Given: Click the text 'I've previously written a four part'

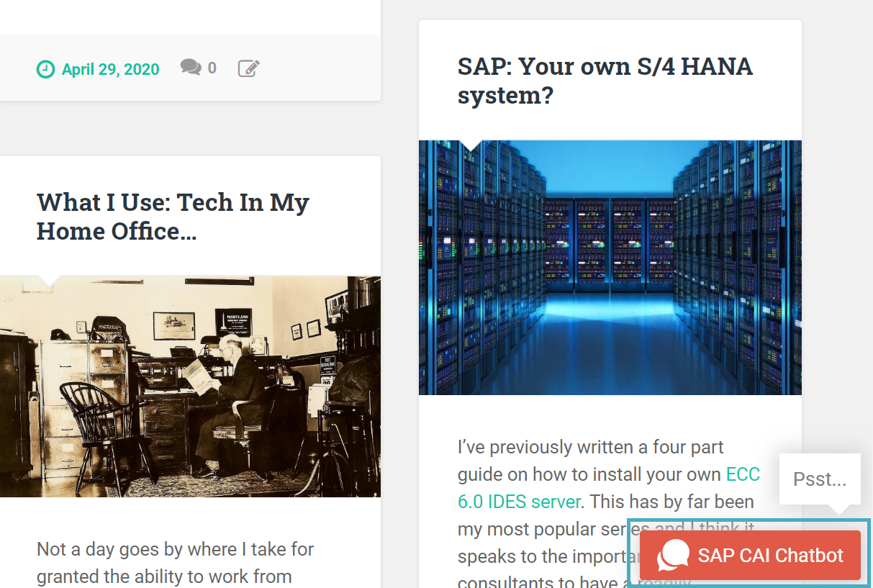Looking at the screenshot, I should tap(591, 447).
